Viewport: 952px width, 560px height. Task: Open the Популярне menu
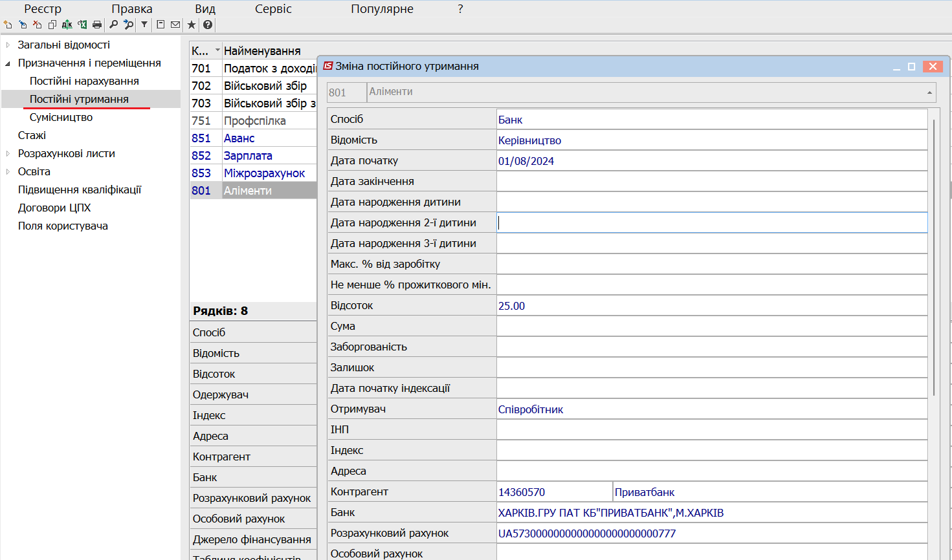pos(382,9)
